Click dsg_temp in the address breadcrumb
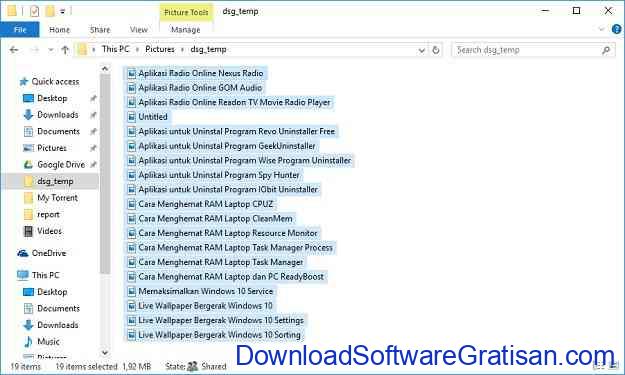The height and width of the screenshot is (375, 625). (x=208, y=49)
